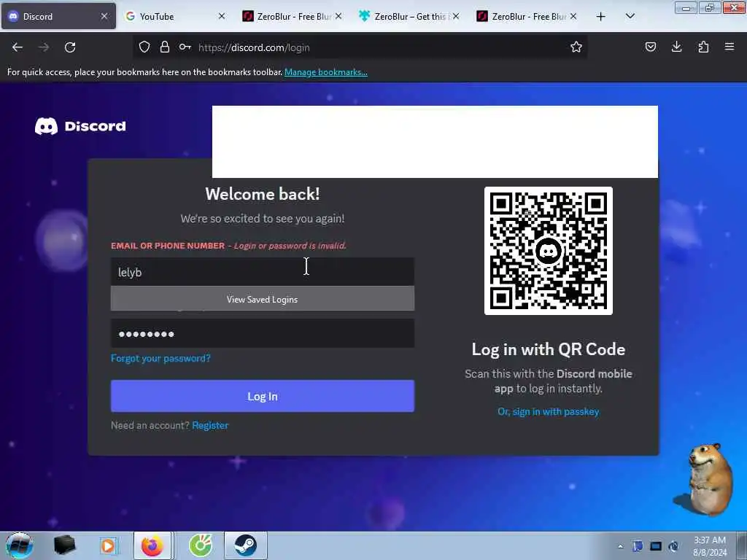Open the media player taskbar icon

(x=108, y=545)
